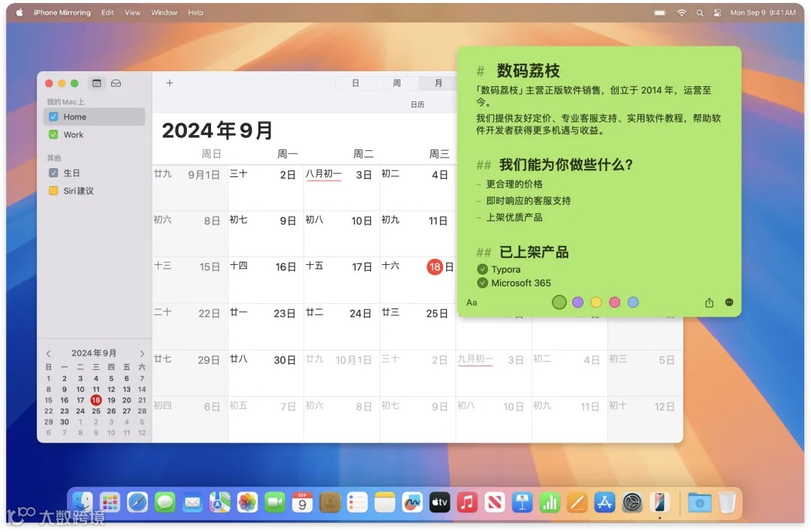Select the pink note color swatch
The image size is (811, 532).
coord(614,302)
